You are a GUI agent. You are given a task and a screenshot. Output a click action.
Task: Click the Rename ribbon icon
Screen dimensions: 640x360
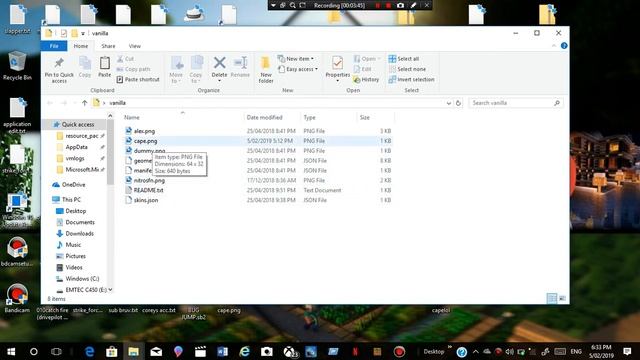pyautogui.click(x=240, y=68)
